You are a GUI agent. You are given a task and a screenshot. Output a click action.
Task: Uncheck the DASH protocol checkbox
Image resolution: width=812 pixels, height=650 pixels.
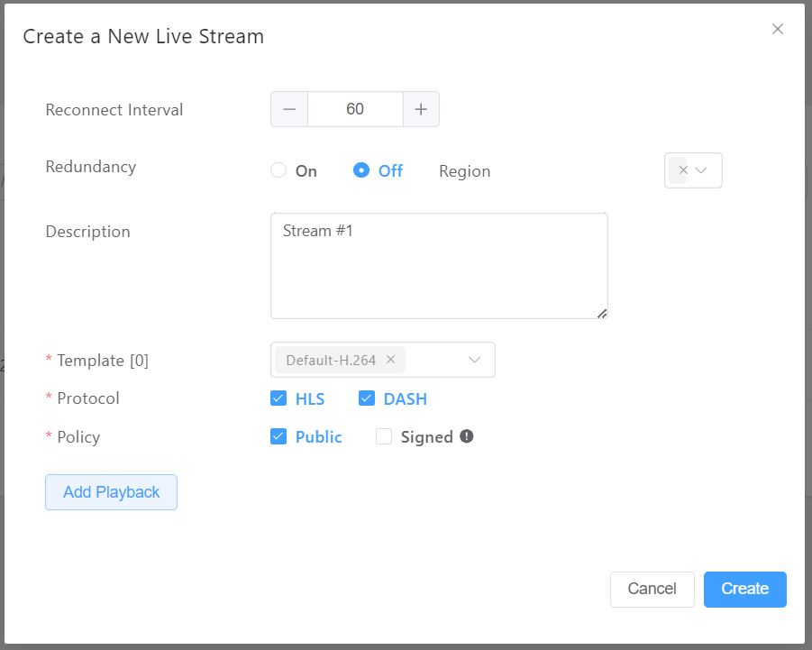(367, 398)
